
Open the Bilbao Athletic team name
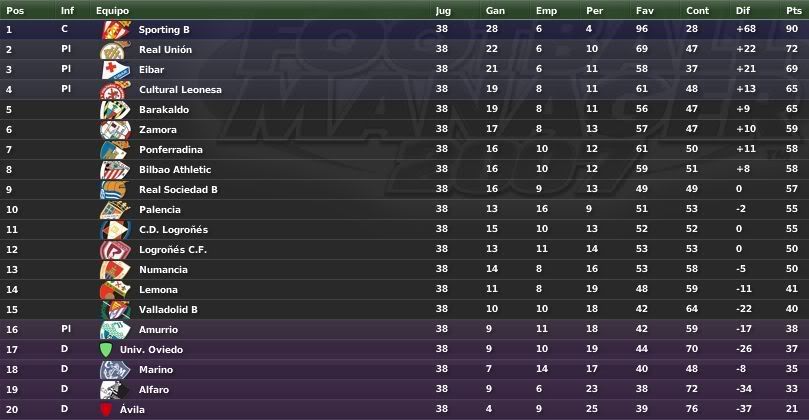coord(175,169)
